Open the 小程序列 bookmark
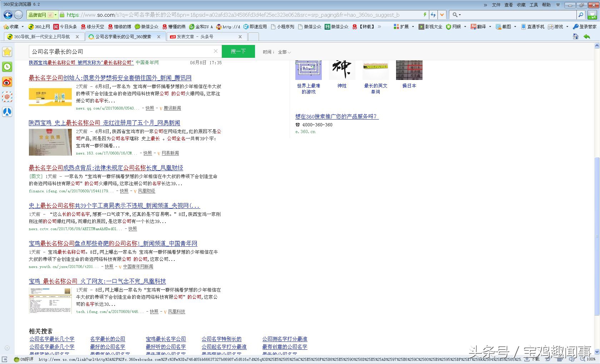Image resolution: width=600 pixels, height=364 pixels. pyautogui.click(x=282, y=26)
